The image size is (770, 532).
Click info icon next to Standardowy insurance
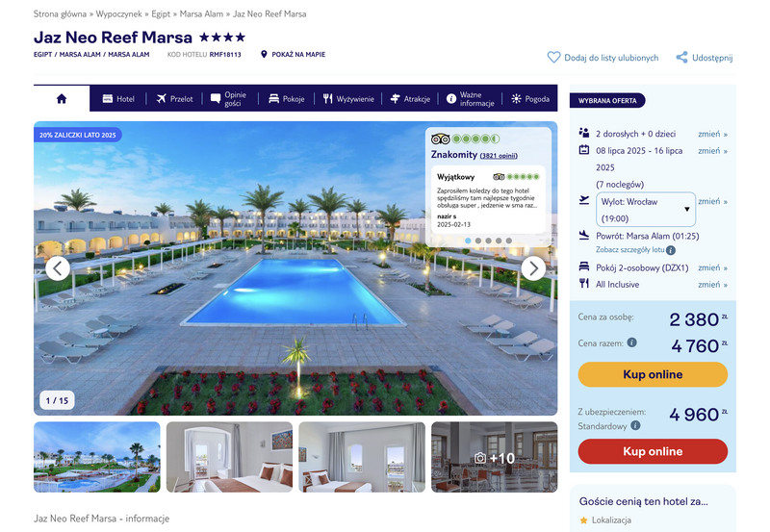(x=635, y=425)
